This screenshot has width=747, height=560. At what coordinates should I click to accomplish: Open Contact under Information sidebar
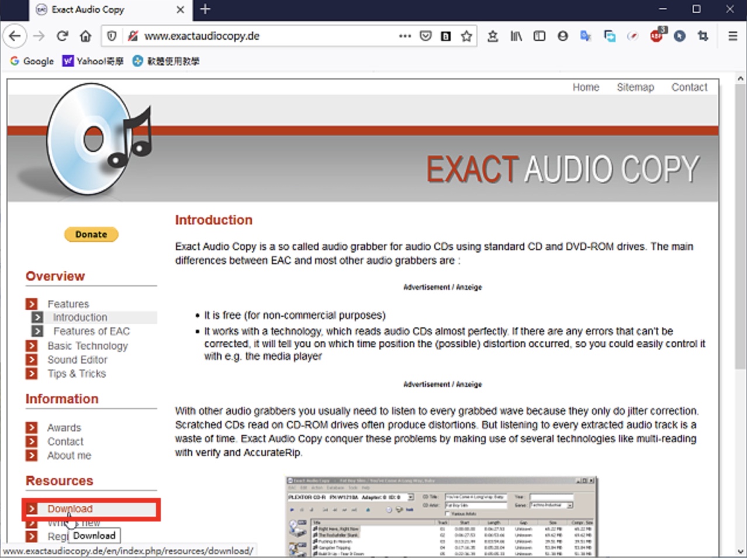pos(65,442)
